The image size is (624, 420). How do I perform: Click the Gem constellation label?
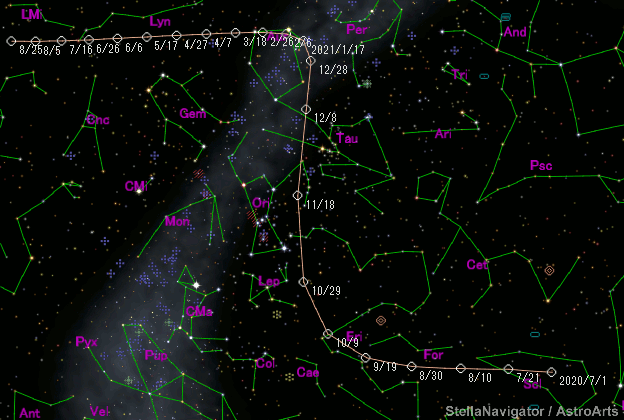coord(192,114)
